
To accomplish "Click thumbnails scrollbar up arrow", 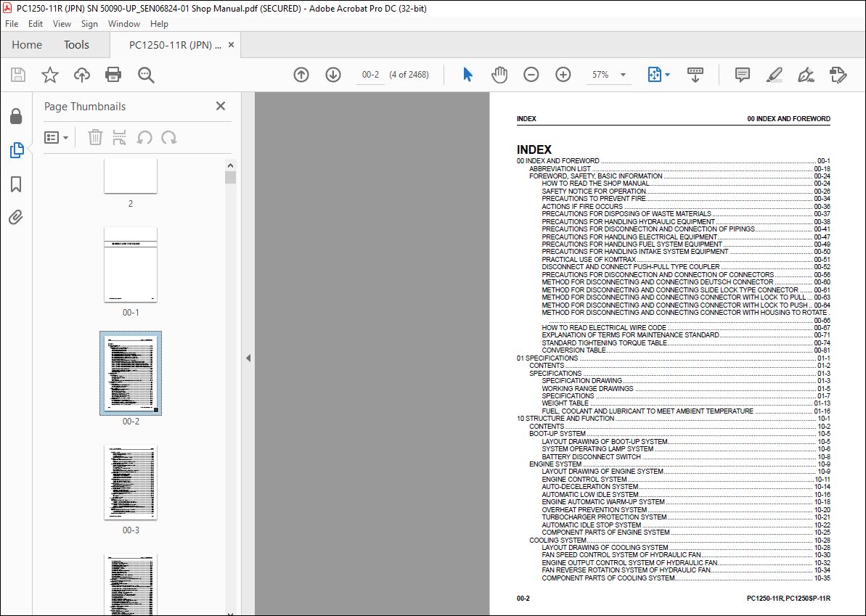I will pos(230,165).
